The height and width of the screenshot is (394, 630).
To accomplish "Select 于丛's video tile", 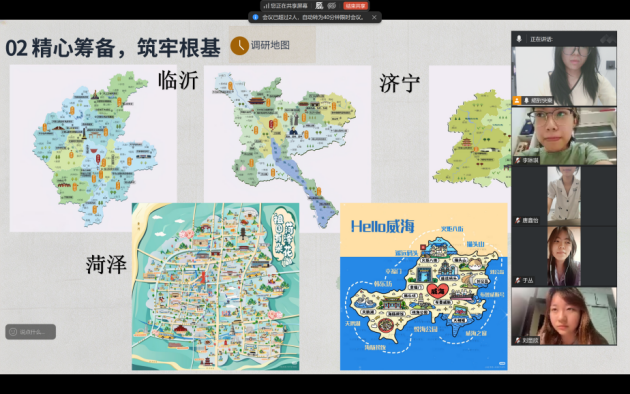I will coord(564,256).
